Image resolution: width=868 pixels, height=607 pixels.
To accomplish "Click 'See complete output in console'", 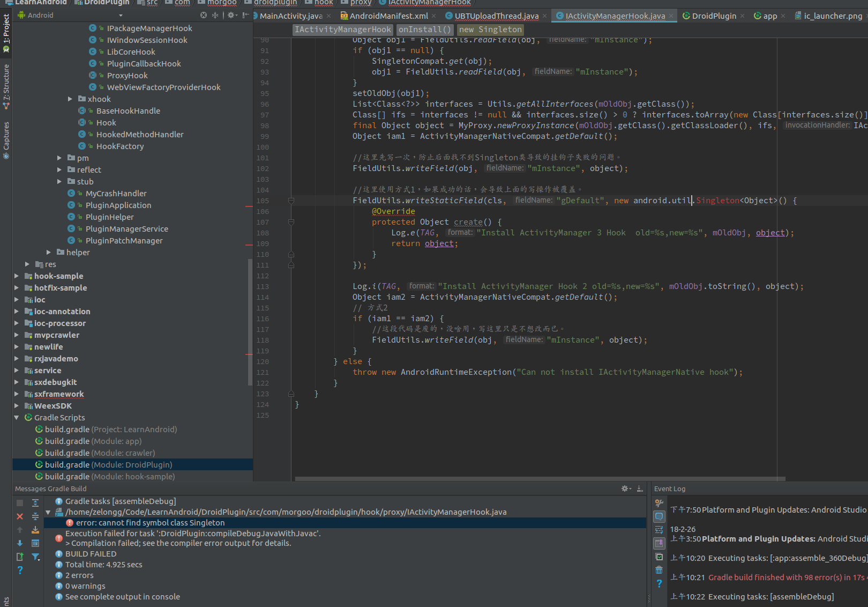I will [x=122, y=596].
